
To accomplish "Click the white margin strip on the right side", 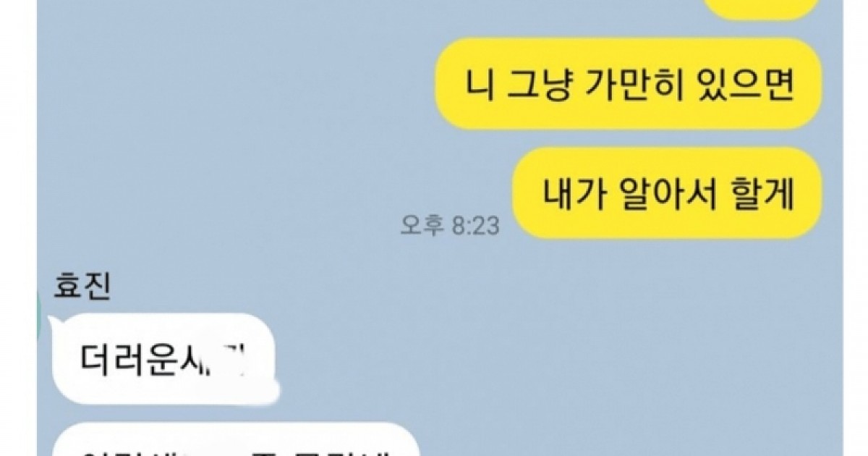I will point(856,228).
